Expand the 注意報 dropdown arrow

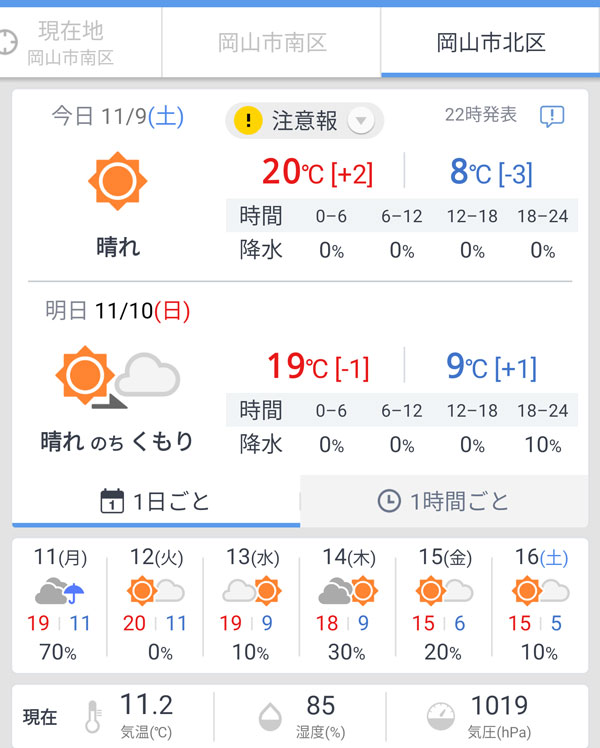point(361,121)
